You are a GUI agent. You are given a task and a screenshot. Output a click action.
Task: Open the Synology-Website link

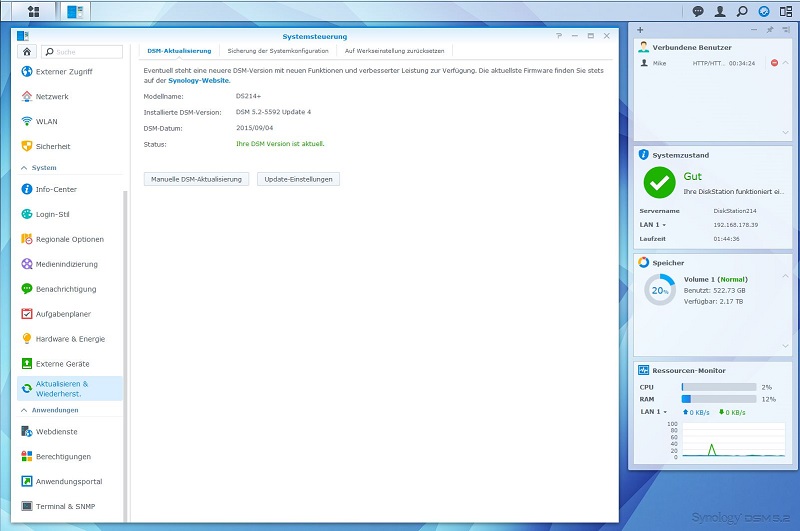[199, 81]
